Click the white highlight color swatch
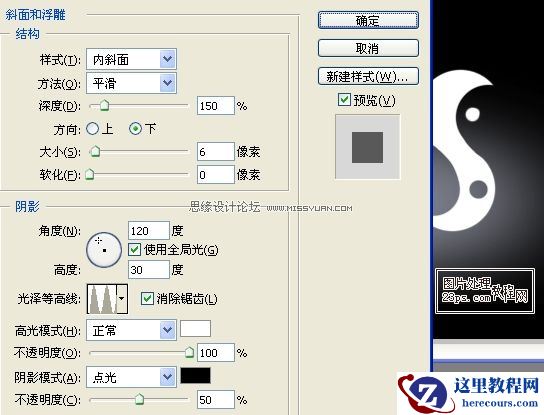The height and width of the screenshot is (415, 544). [195, 329]
